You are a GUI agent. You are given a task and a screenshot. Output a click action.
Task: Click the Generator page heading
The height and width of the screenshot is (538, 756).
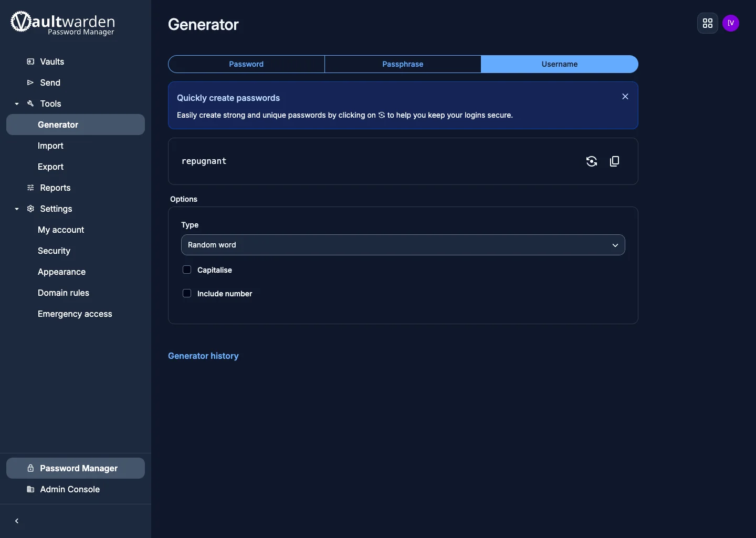click(203, 25)
